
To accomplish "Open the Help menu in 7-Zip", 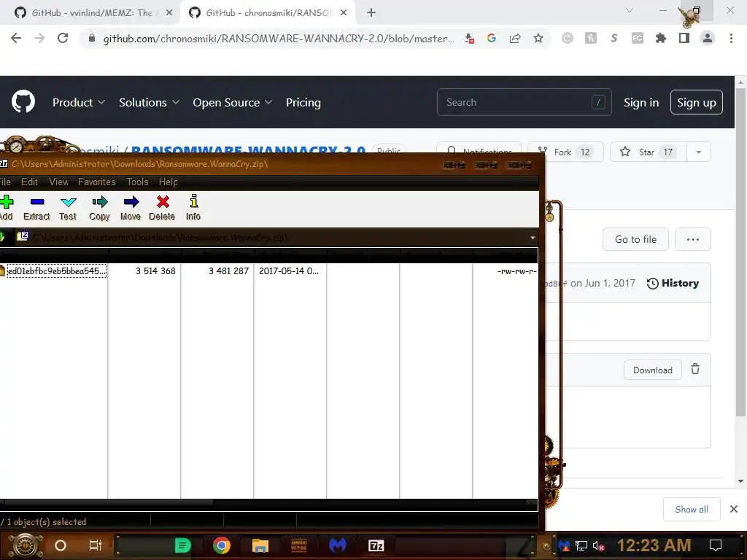I will 169,182.
